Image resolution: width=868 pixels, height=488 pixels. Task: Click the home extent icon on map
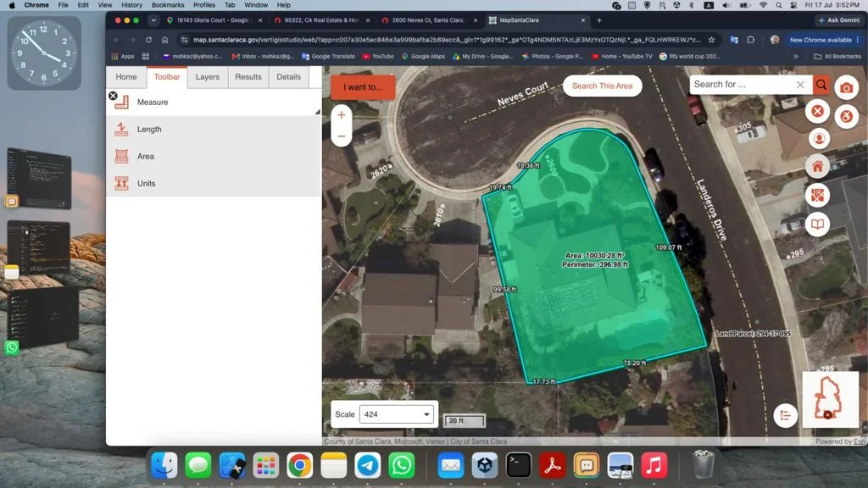click(817, 167)
